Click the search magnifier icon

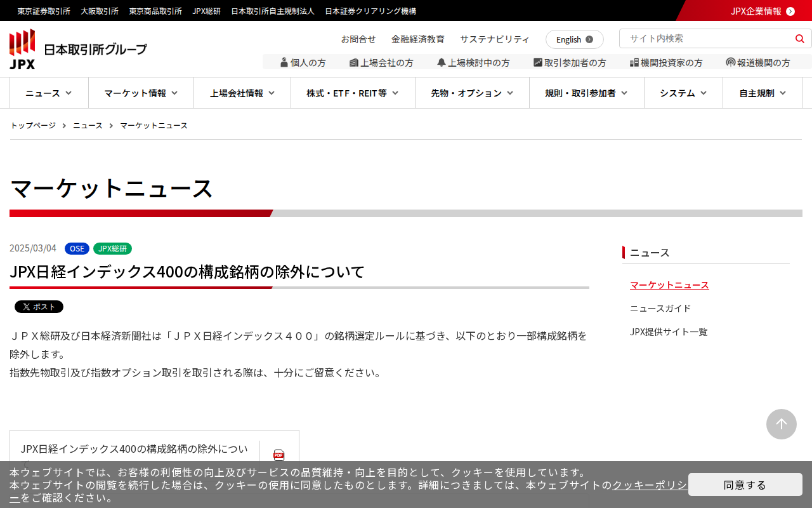[799, 39]
